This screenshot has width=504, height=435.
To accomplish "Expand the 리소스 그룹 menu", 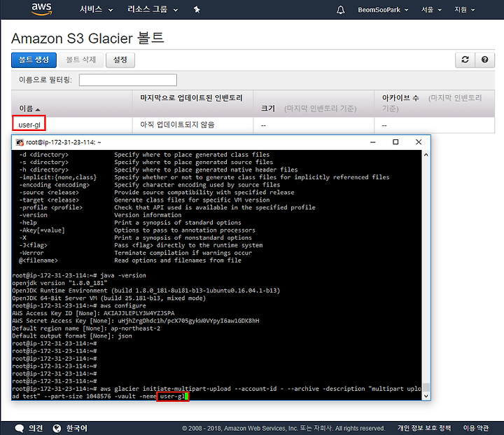I will click(153, 10).
